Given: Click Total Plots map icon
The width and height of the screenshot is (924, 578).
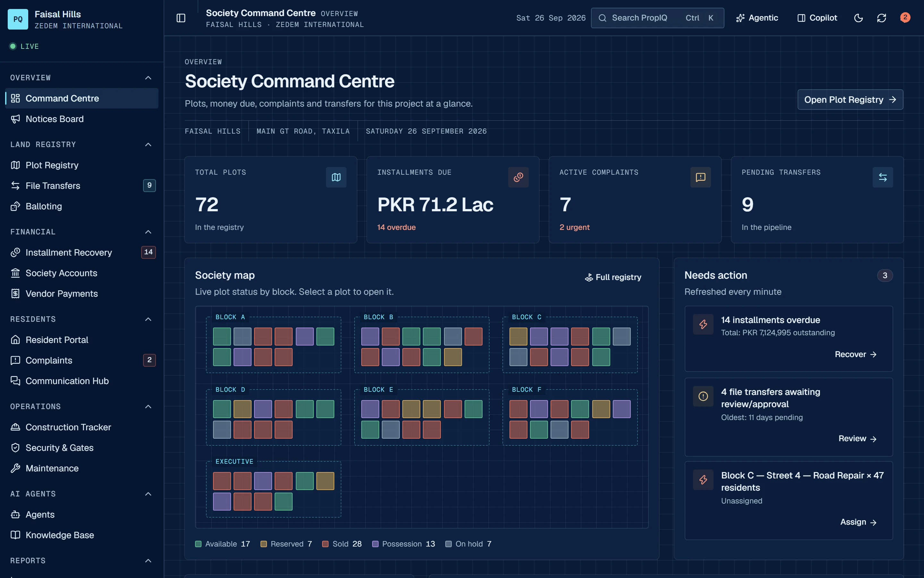Looking at the screenshot, I should pos(336,177).
